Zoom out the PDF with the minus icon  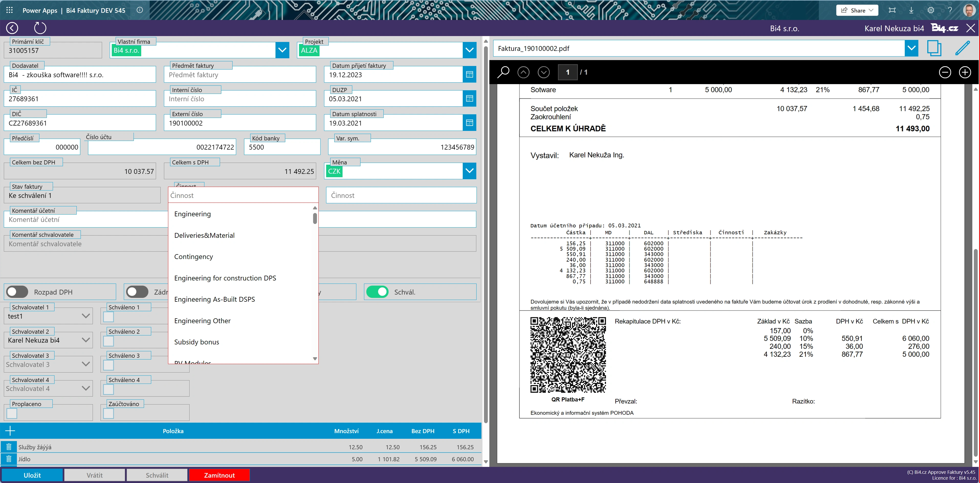945,72
